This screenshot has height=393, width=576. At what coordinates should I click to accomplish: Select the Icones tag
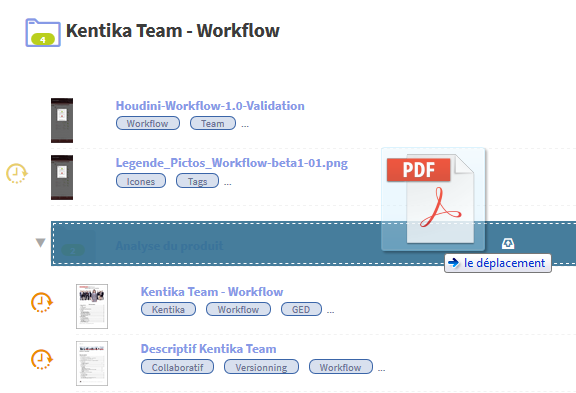[141, 181]
